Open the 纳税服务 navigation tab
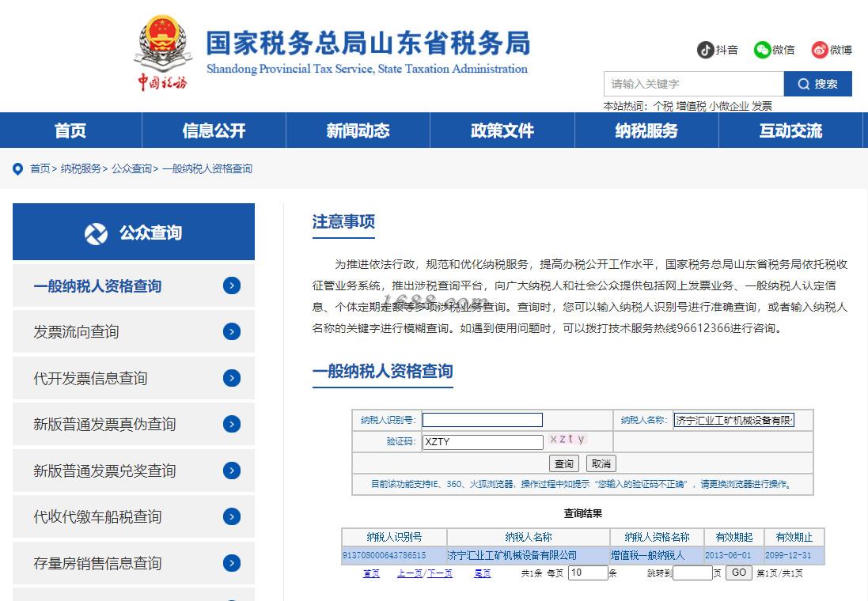Viewport: 868px width, 601px height. pyautogui.click(x=646, y=130)
